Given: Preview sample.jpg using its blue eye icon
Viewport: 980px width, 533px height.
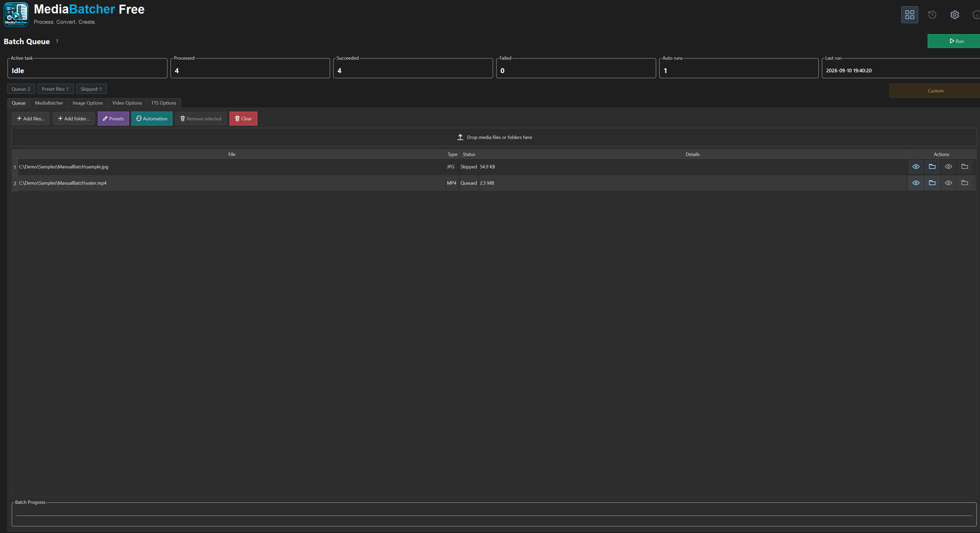Looking at the screenshot, I should point(916,167).
